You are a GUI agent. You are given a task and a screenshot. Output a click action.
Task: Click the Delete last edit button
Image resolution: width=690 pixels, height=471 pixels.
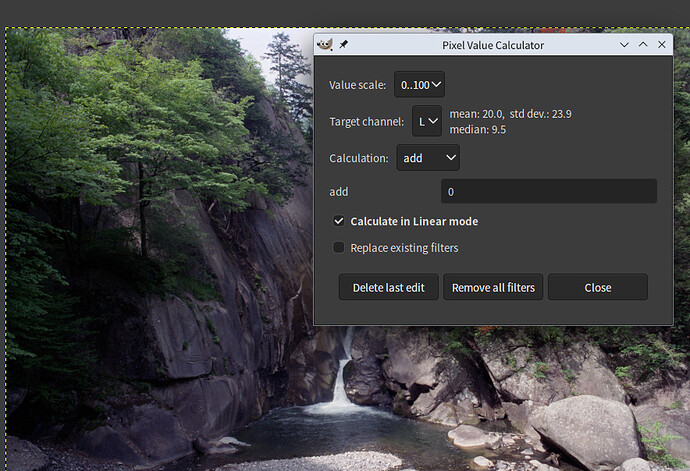[x=389, y=287]
